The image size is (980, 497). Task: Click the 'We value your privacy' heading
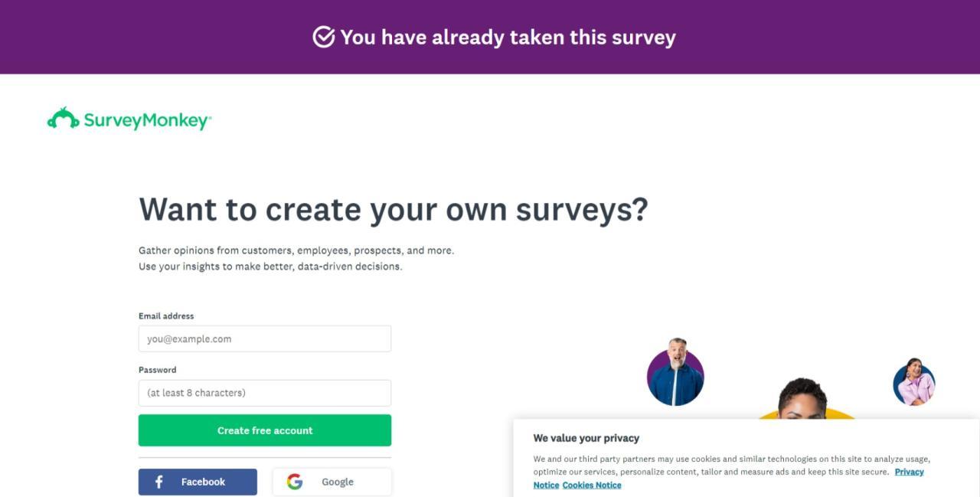[x=586, y=438]
